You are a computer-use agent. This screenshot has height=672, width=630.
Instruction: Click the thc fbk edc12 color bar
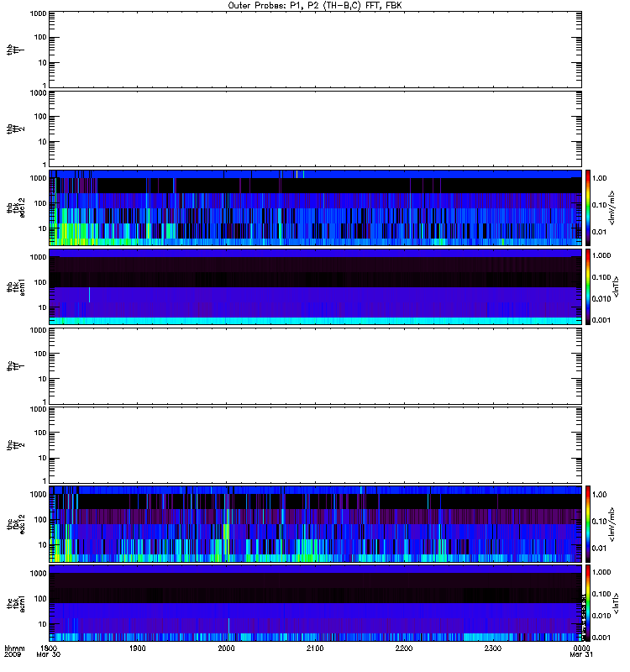click(588, 523)
